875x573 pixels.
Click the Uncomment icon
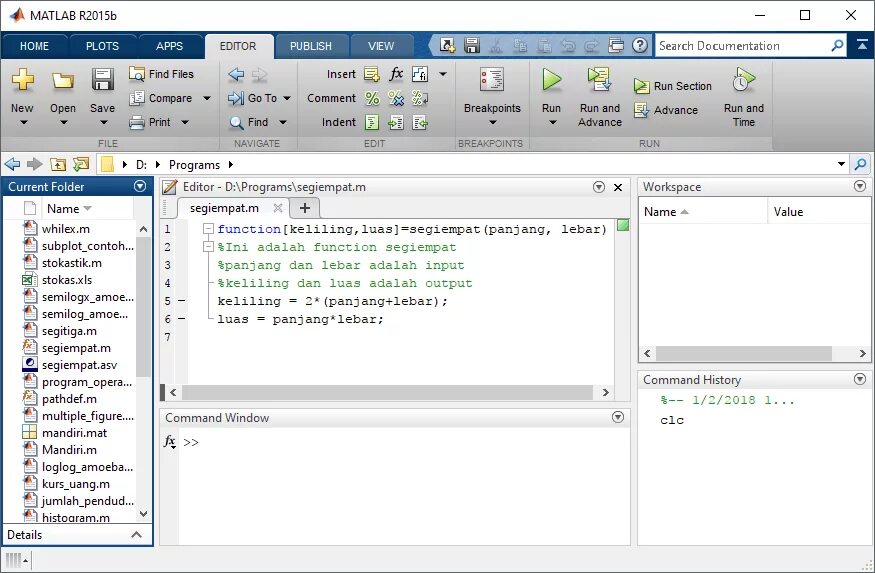(396, 99)
